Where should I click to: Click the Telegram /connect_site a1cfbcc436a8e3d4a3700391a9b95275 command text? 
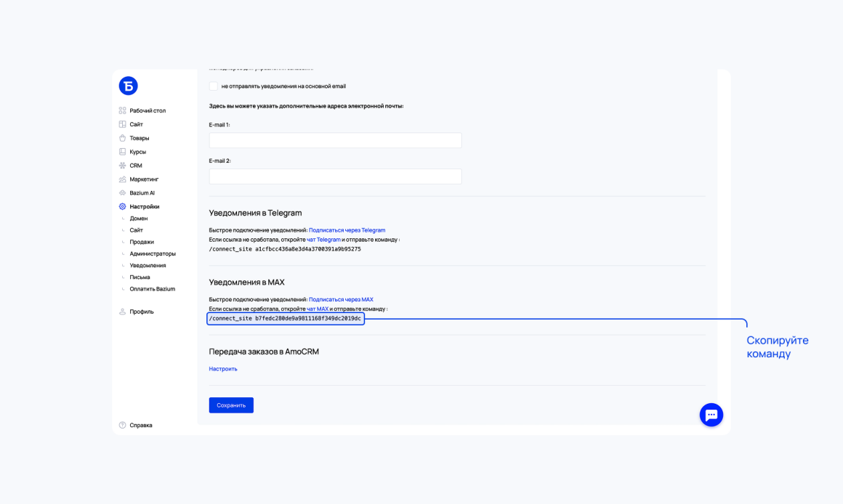[x=285, y=249]
